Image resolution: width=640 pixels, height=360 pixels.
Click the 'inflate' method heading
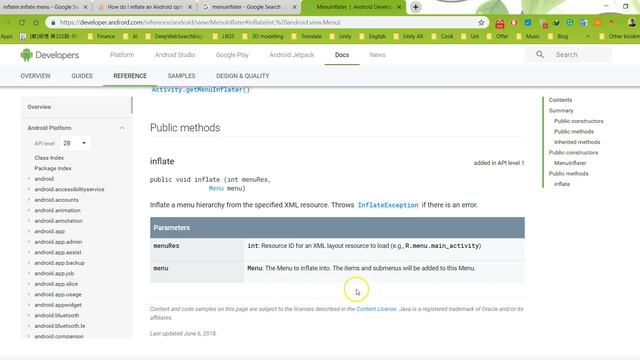(162, 162)
